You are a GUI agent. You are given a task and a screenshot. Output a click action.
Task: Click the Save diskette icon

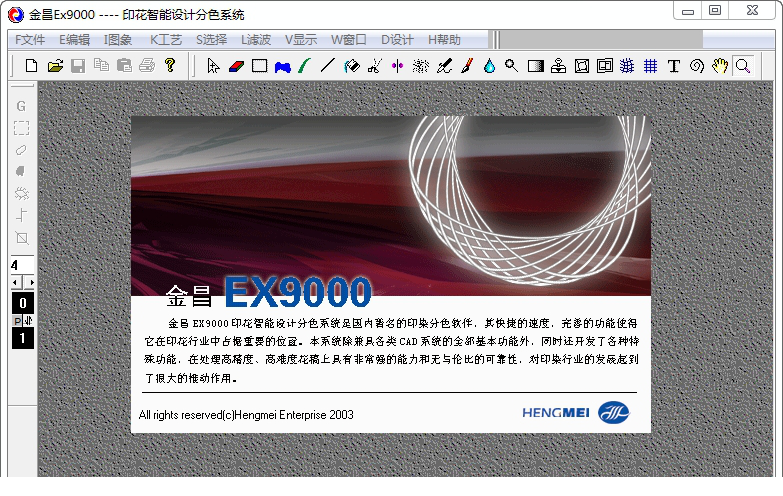tap(78, 66)
